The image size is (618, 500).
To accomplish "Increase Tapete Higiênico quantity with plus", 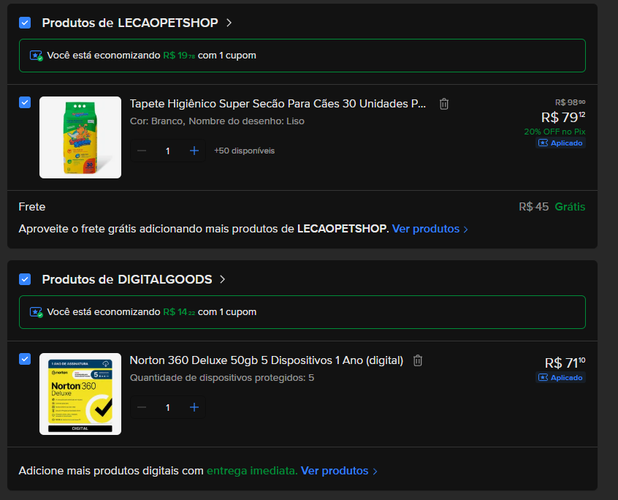I will 194,151.
